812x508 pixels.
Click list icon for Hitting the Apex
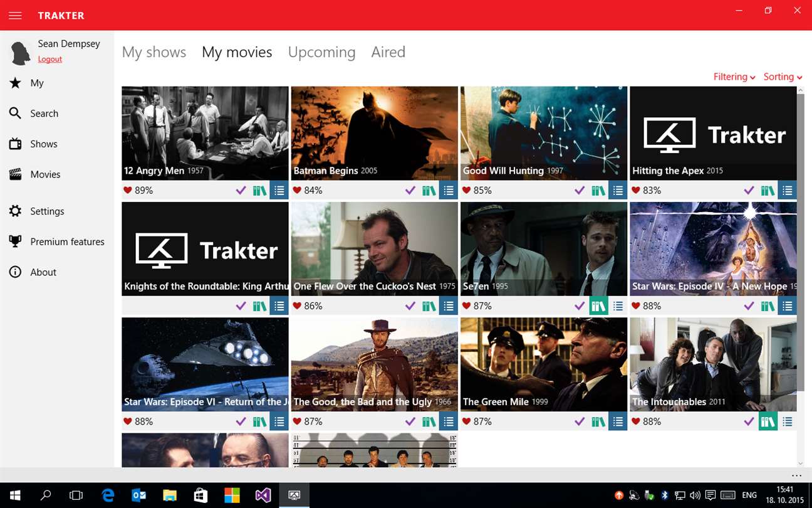coord(787,191)
